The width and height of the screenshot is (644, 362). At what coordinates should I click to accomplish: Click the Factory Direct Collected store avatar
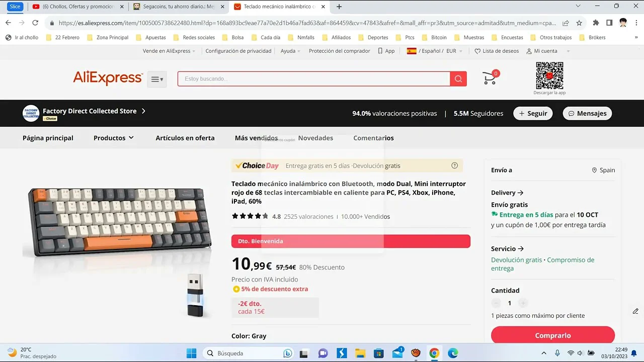[x=31, y=113]
